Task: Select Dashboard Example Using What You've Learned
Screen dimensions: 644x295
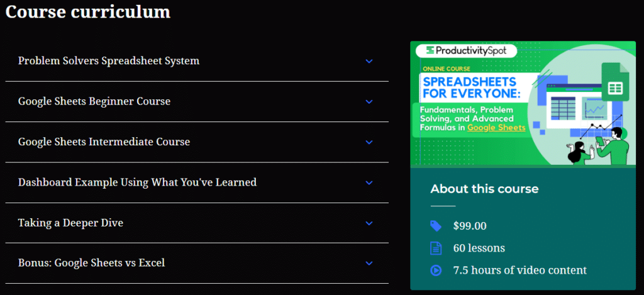Action: click(137, 182)
